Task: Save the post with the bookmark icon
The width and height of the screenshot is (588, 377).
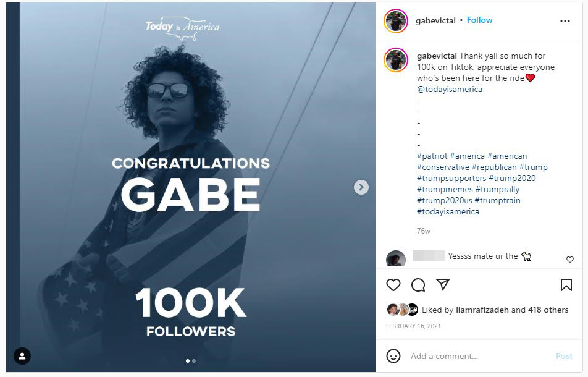Action: click(566, 285)
